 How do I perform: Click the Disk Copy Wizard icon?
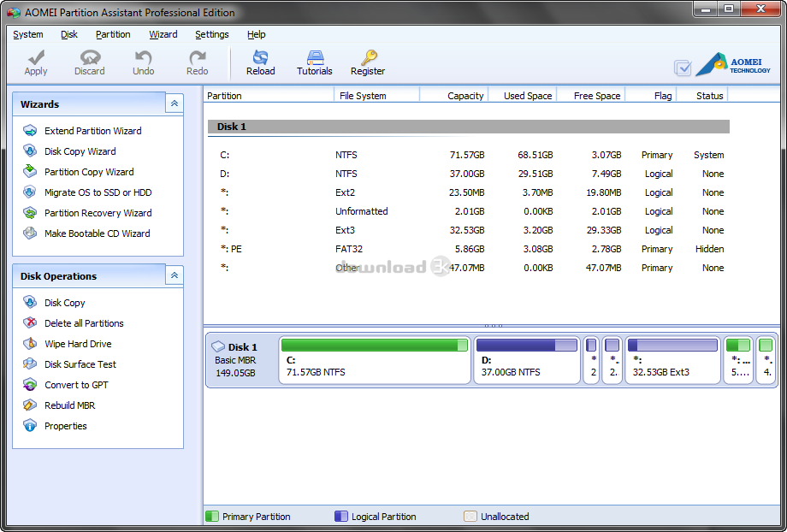[x=30, y=151]
